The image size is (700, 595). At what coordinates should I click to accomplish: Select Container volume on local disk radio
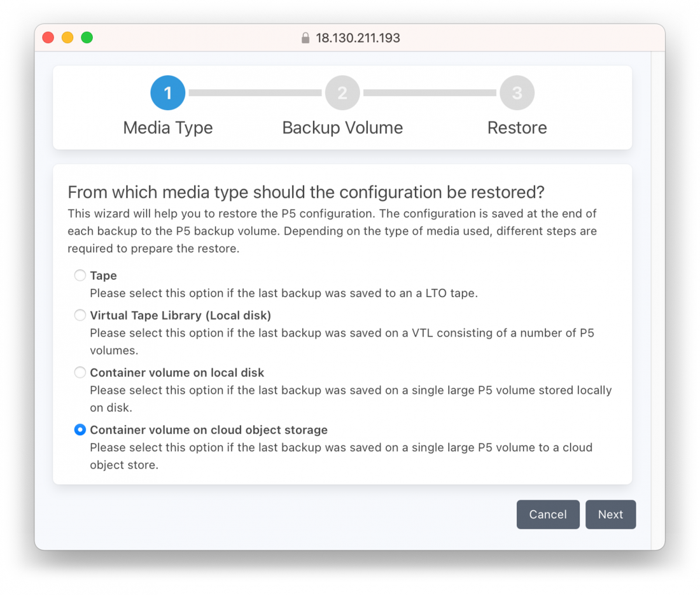80,372
